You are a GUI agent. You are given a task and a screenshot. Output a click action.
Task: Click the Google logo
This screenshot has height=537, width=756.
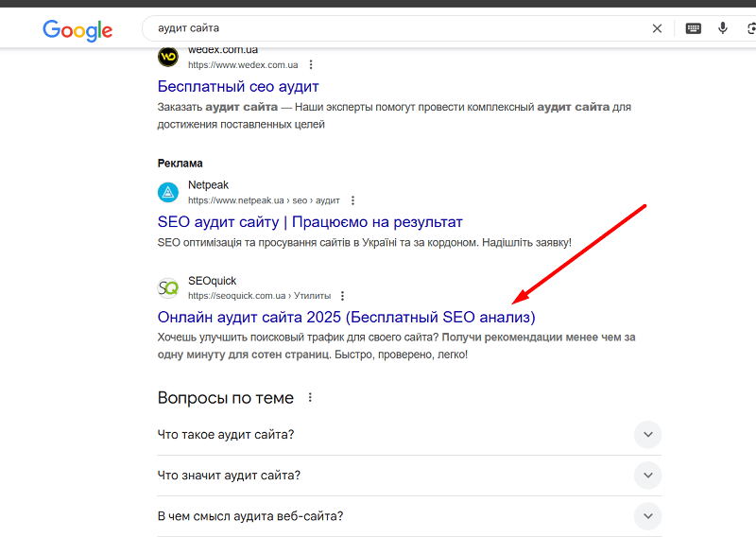[77, 30]
